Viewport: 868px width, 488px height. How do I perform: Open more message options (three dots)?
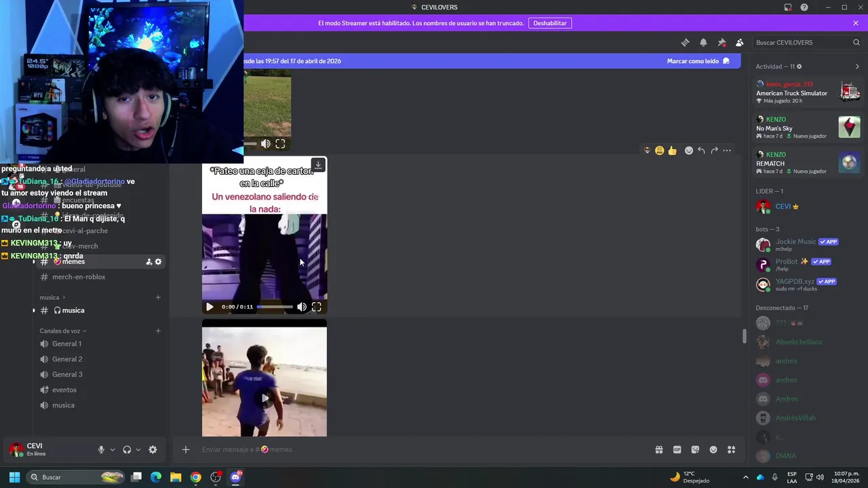point(727,150)
